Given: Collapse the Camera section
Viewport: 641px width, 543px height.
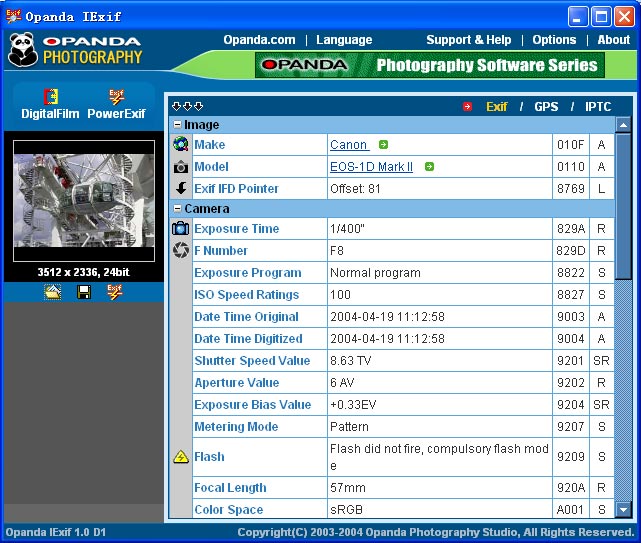Looking at the screenshot, I should [177, 209].
